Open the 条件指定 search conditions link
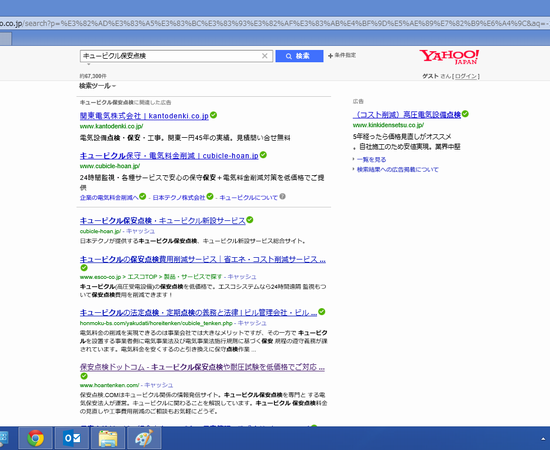The height and width of the screenshot is (450, 550). (x=342, y=55)
